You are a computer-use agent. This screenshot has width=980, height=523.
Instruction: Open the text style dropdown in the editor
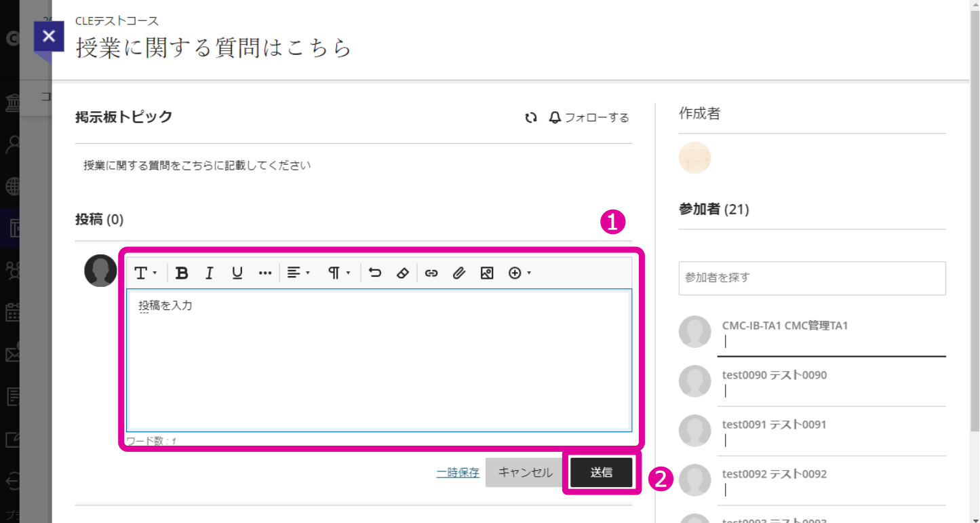tap(144, 273)
